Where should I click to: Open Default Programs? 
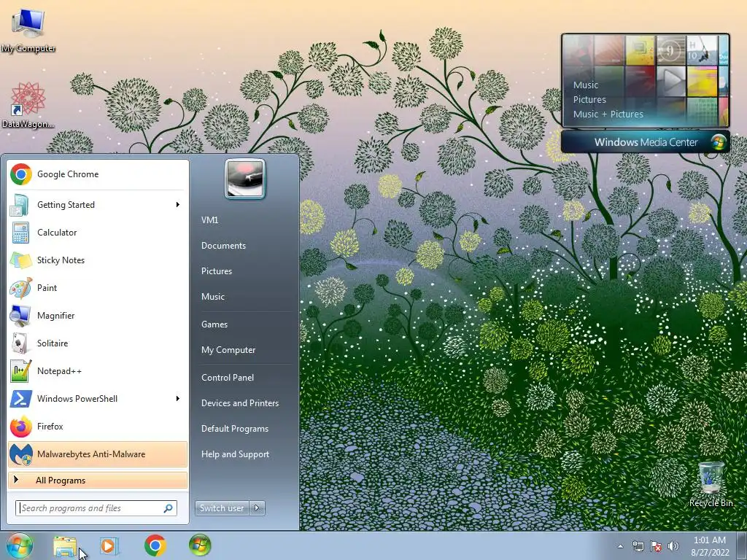click(x=235, y=429)
